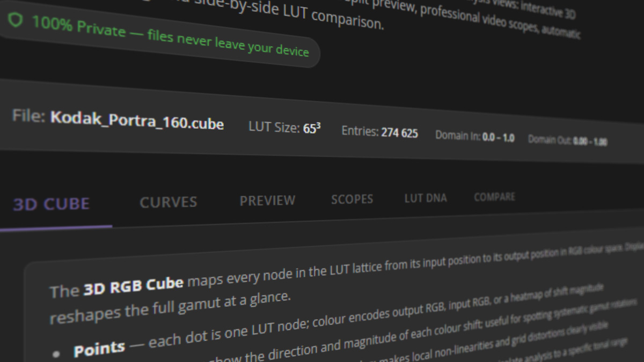Click the Domain In 0.0 – 1.0 value
Image resolution: width=644 pixels, height=362 pixels.
point(498,137)
